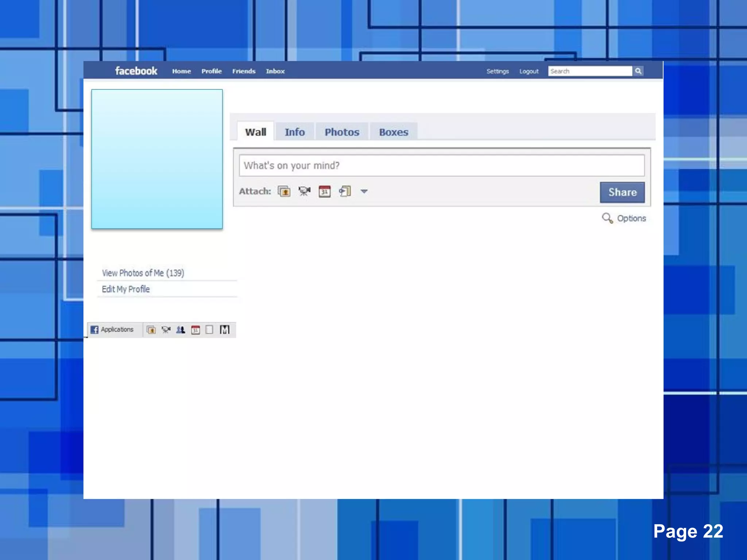Open the Notes icon in the Applications bar

[x=209, y=330]
